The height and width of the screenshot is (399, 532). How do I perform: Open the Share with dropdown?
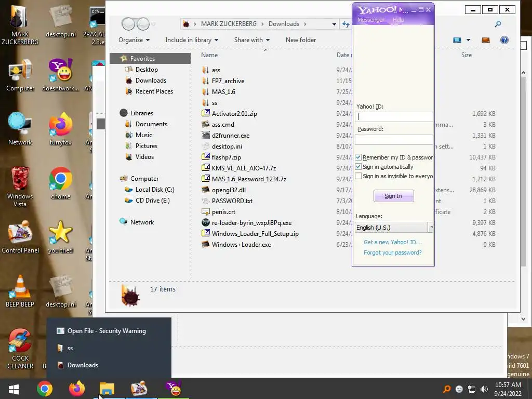coord(252,40)
